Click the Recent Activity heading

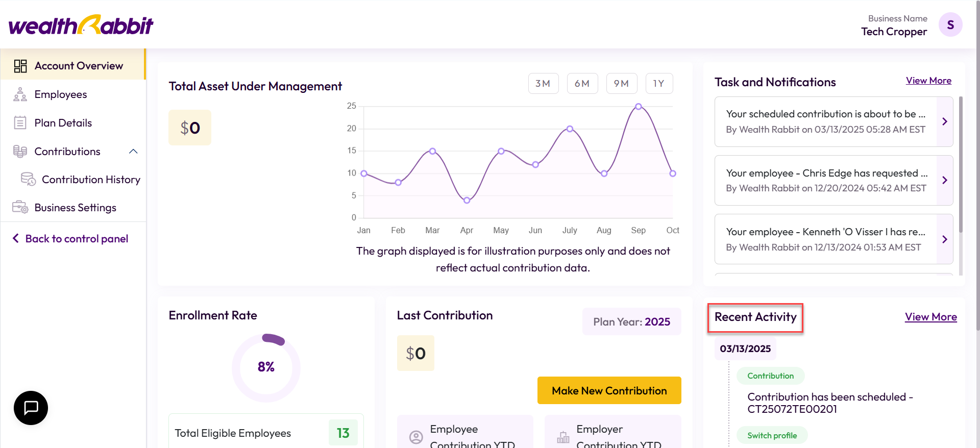coord(755,317)
